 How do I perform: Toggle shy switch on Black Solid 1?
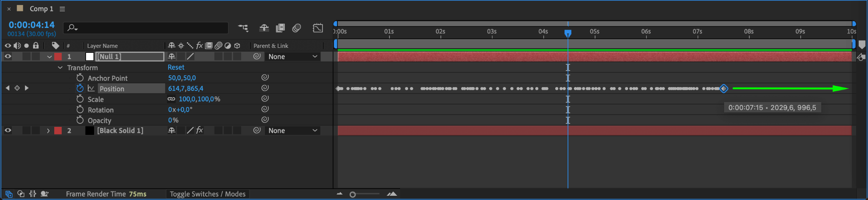click(172, 130)
